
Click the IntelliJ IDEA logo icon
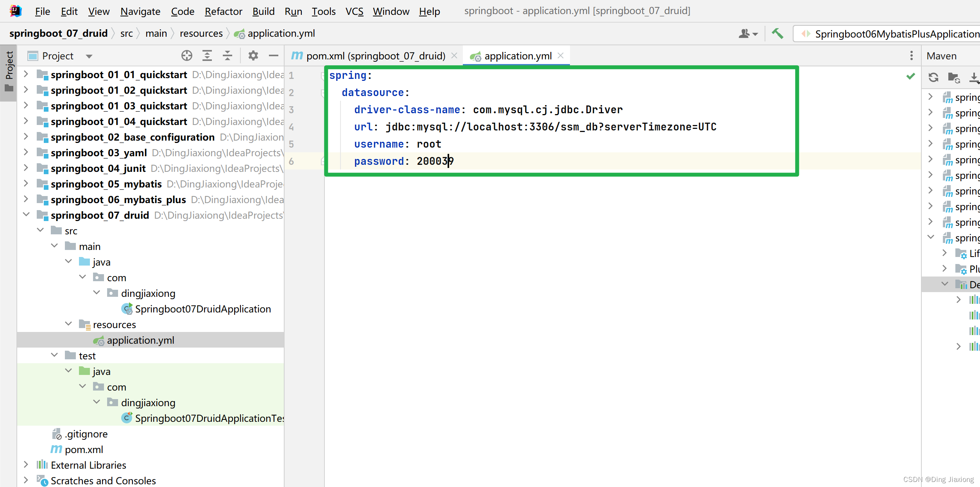15,11
